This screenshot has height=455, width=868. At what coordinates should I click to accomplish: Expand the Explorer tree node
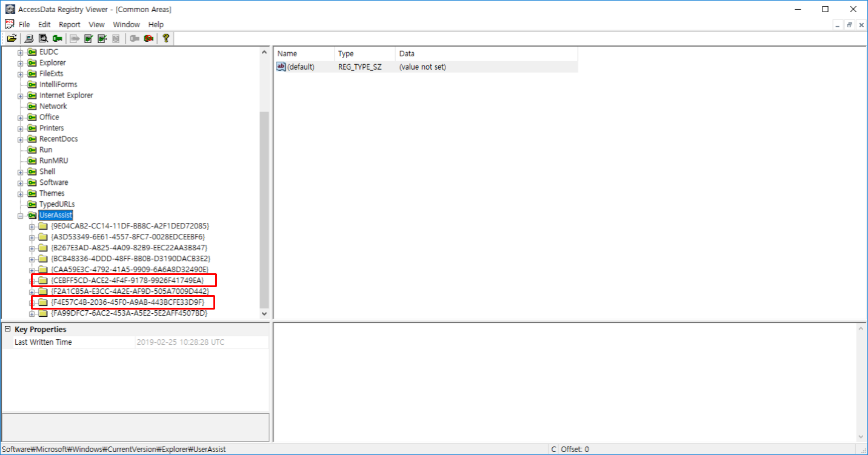point(21,62)
